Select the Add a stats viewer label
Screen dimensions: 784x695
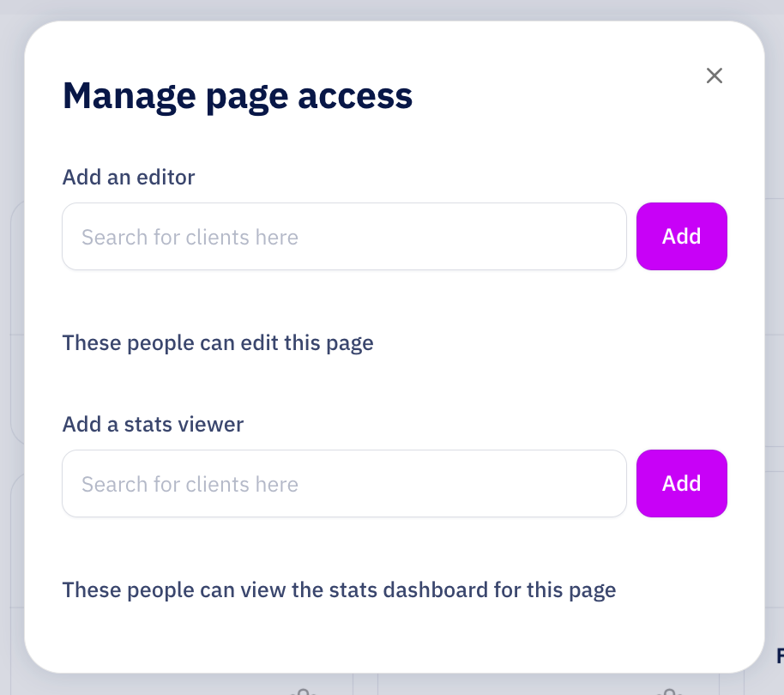[x=153, y=424]
